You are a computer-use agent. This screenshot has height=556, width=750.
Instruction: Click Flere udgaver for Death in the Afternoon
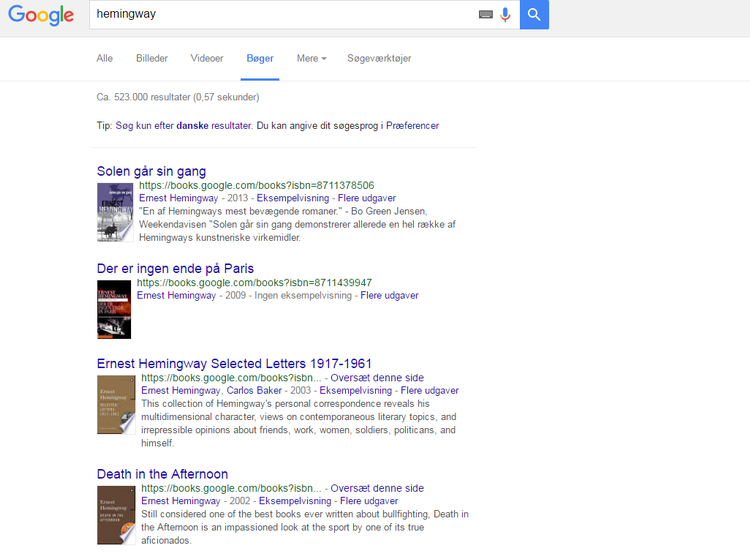(369, 501)
